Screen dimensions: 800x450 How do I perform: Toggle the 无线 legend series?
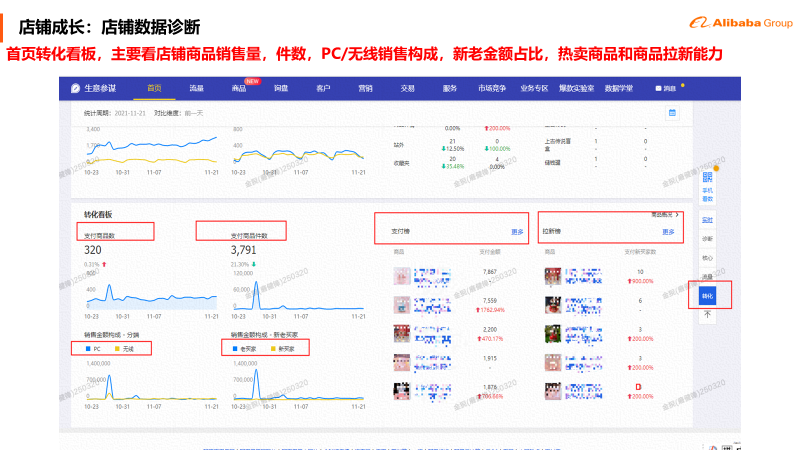pos(125,348)
